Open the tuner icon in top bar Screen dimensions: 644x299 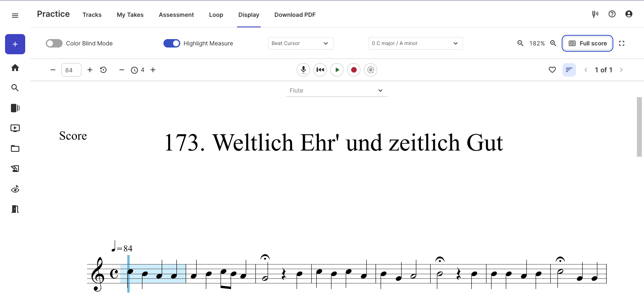click(x=595, y=14)
